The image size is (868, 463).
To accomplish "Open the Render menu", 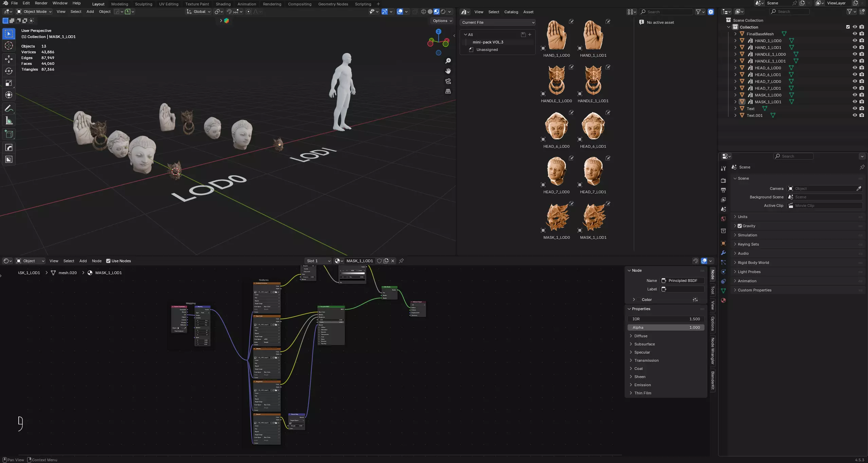I will tap(41, 3).
